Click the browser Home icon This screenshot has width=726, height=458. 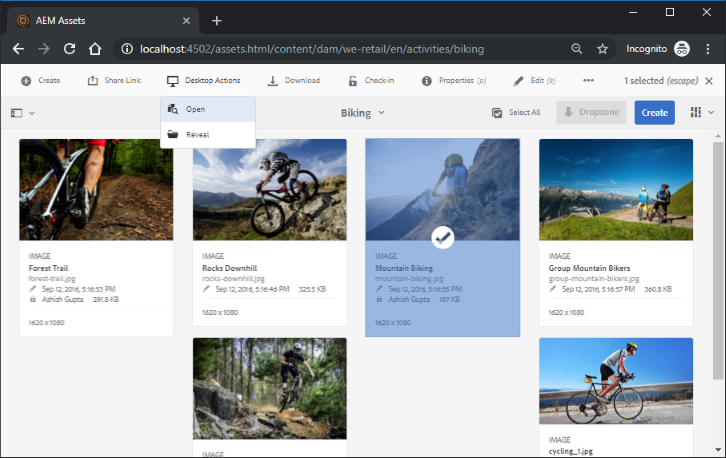click(95, 49)
